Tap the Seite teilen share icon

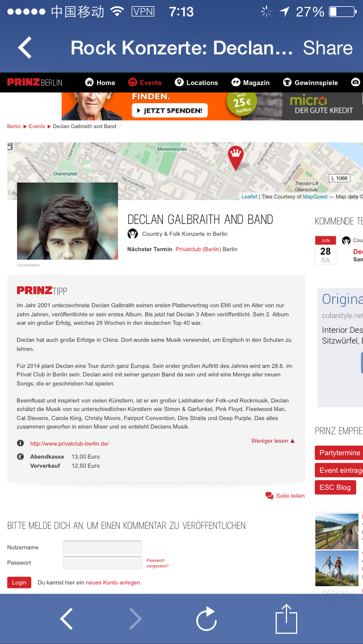pos(269,496)
